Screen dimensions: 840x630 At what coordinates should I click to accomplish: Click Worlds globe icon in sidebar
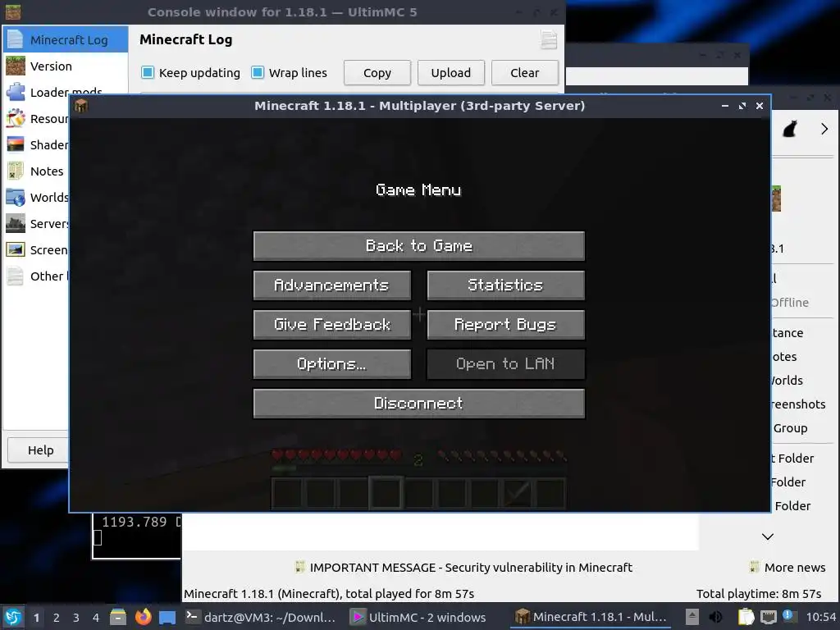[x=16, y=197]
